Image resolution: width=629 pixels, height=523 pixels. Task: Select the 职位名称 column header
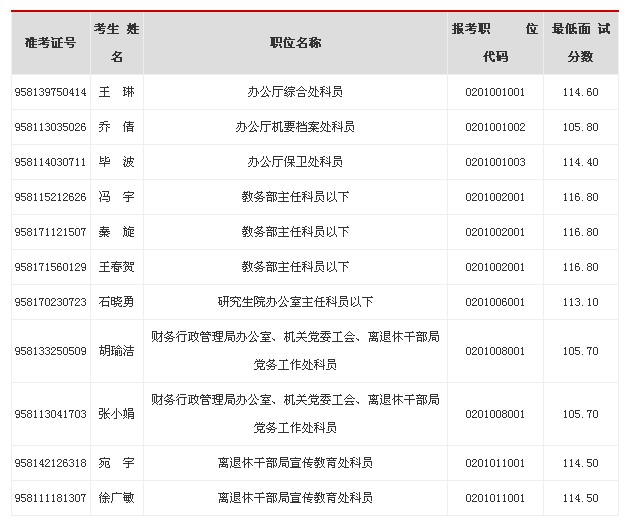click(295, 43)
